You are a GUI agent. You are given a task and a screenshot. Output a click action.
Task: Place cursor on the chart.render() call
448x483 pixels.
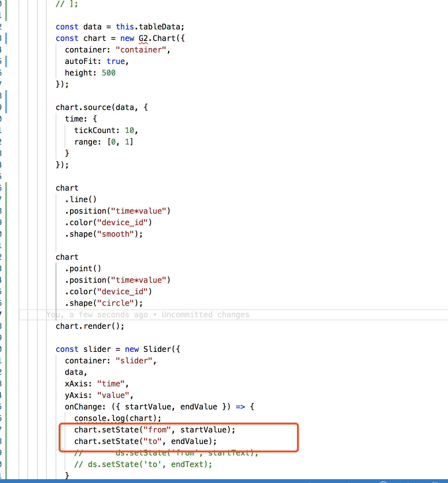(90, 326)
